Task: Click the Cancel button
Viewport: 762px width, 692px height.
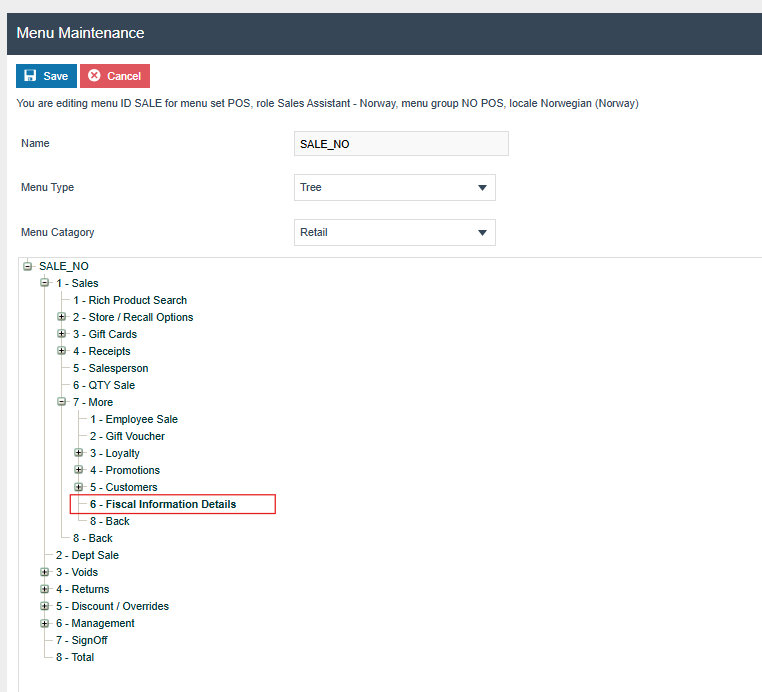Action: pos(115,76)
